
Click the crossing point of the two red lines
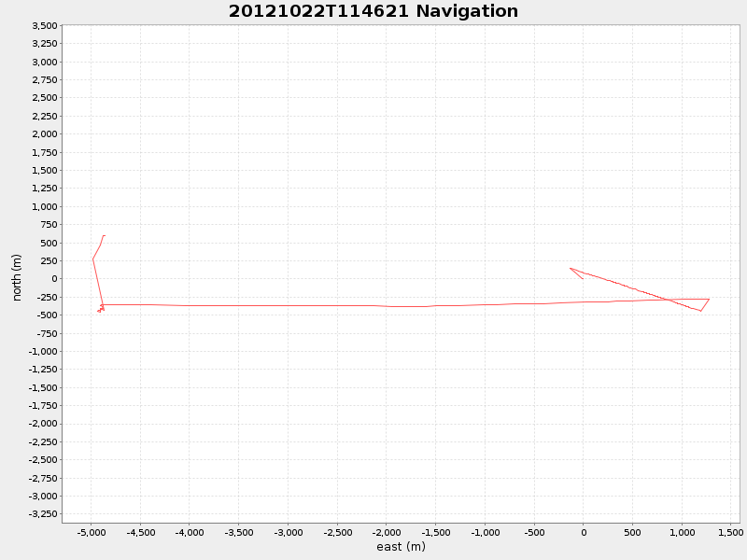[x=667, y=300]
